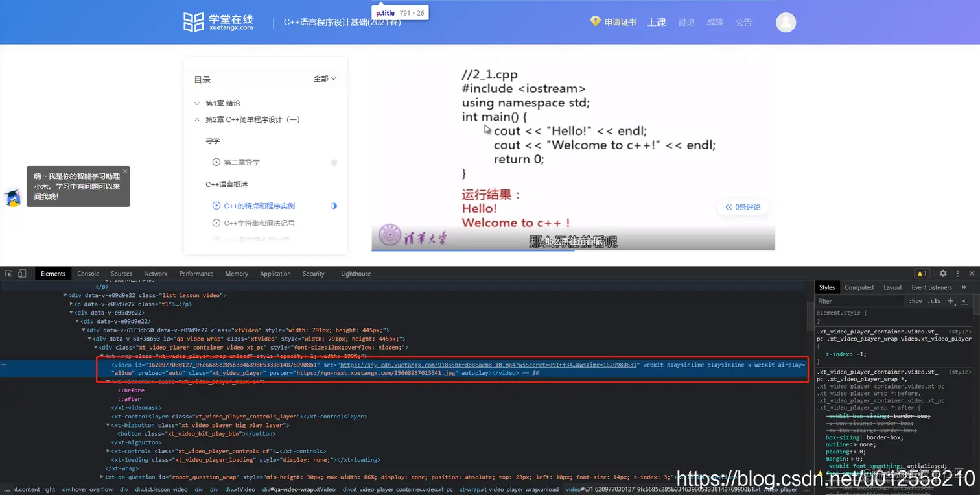The width and height of the screenshot is (980, 495).
Task: Select the 第二章导学 lesson
Action: click(242, 162)
